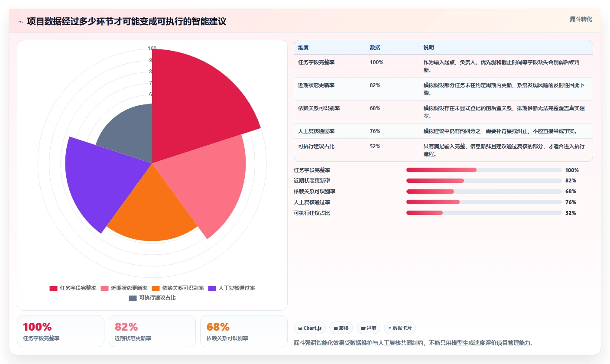Click 人工复核通过率 in the table

316,131
